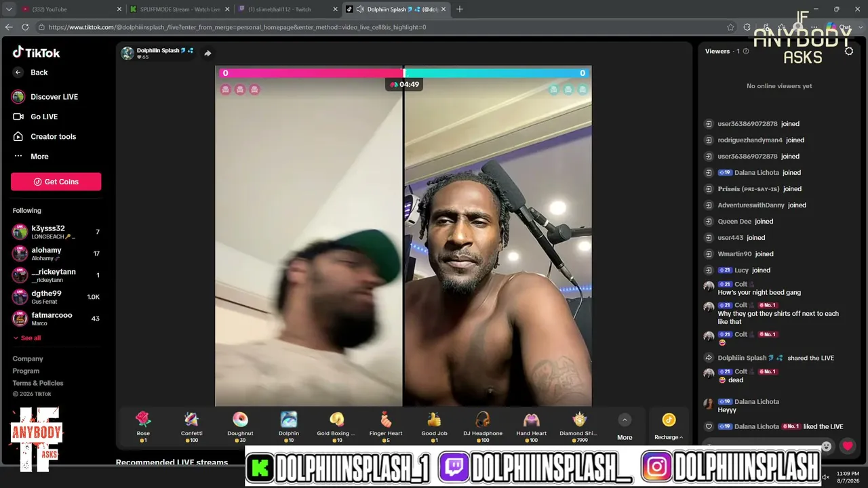Open __rickeytann following stream
Screen dimensions: 868x488
(x=56, y=275)
